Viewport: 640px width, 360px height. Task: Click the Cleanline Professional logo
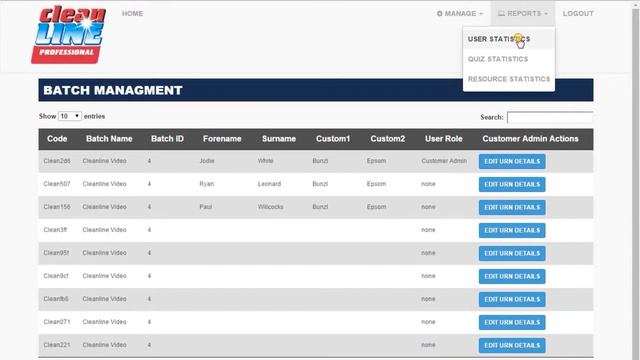(69, 34)
